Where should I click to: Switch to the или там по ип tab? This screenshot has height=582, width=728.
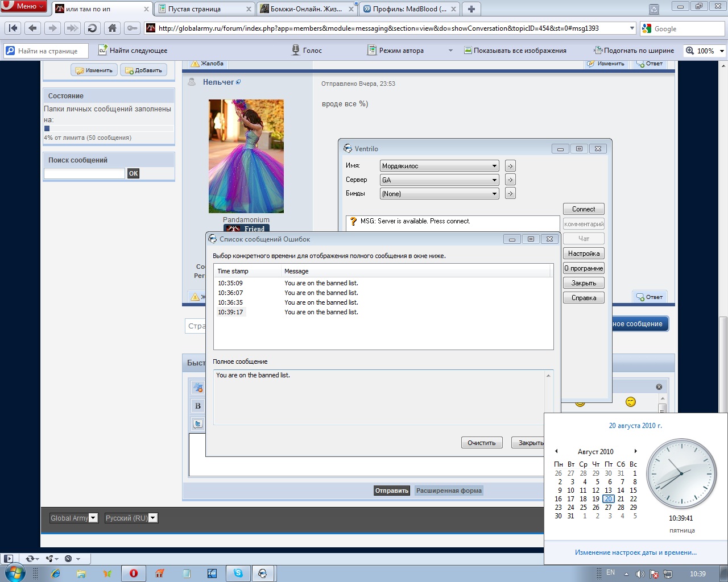pyautogui.click(x=102, y=9)
